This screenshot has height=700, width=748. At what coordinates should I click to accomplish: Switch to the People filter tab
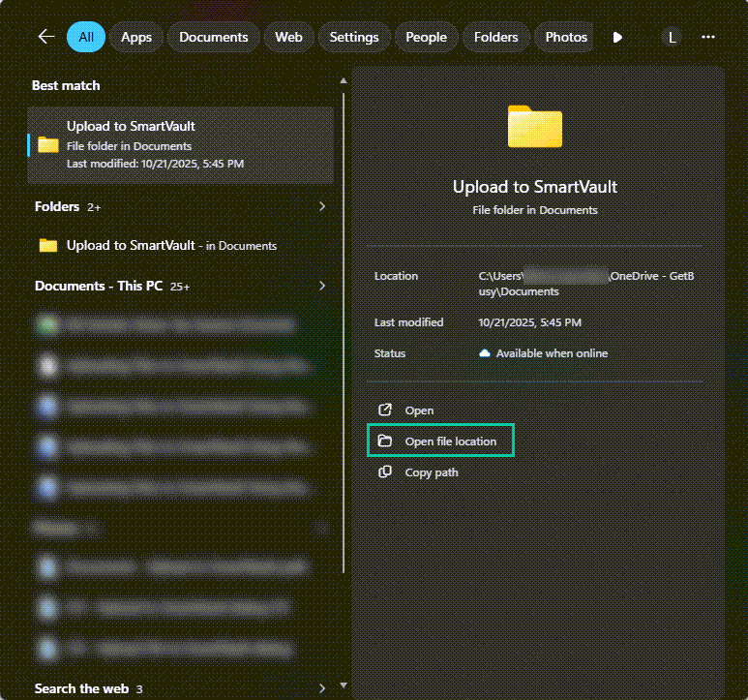tap(426, 37)
